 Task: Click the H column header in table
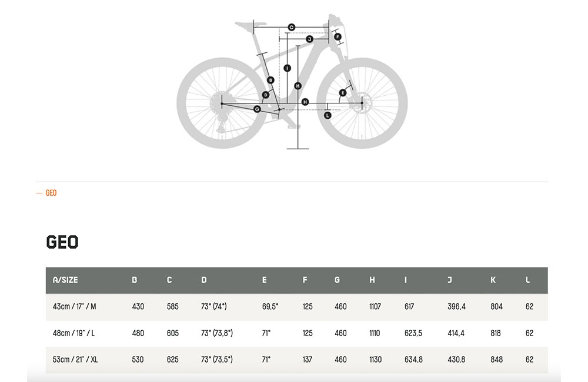click(372, 280)
